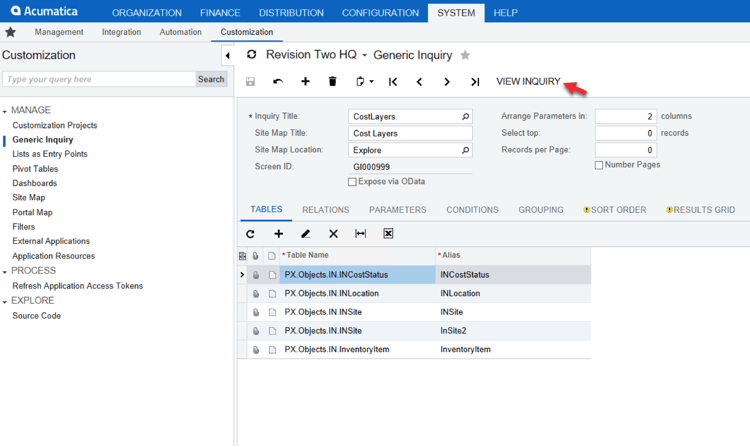
Task: Switch to the GROUPING tab
Action: click(541, 210)
